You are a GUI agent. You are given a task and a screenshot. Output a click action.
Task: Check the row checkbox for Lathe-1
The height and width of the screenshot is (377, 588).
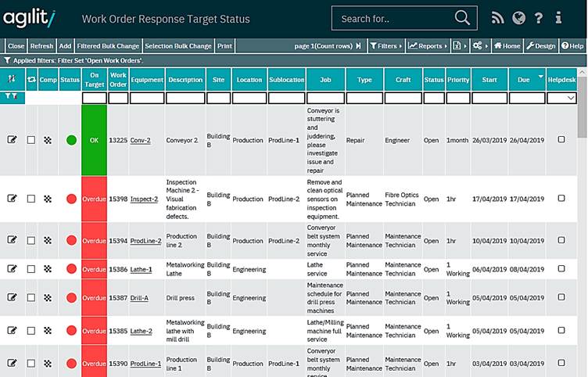tap(31, 268)
